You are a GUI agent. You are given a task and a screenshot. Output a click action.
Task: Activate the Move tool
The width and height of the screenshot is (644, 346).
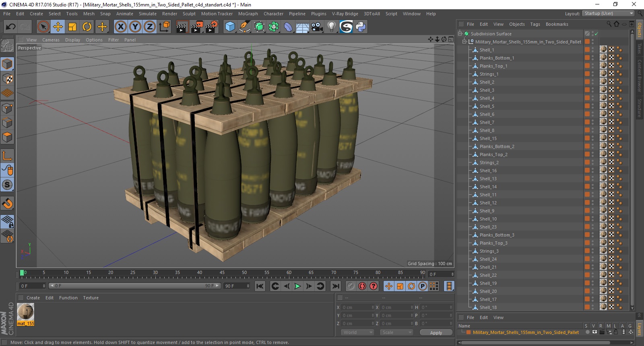click(x=58, y=27)
